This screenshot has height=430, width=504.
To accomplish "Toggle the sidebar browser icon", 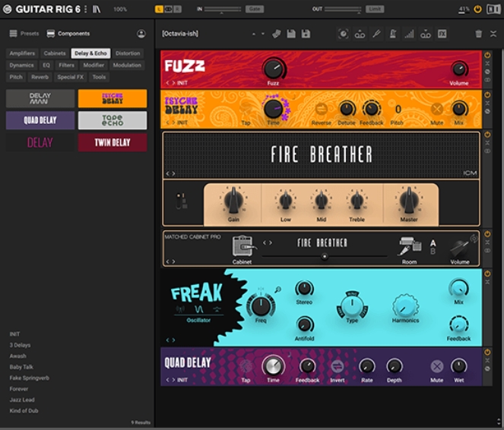I will click(x=97, y=9).
